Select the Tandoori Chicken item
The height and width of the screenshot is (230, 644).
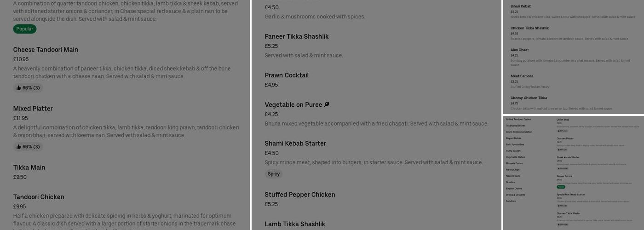pyautogui.click(x=39, y=197)
